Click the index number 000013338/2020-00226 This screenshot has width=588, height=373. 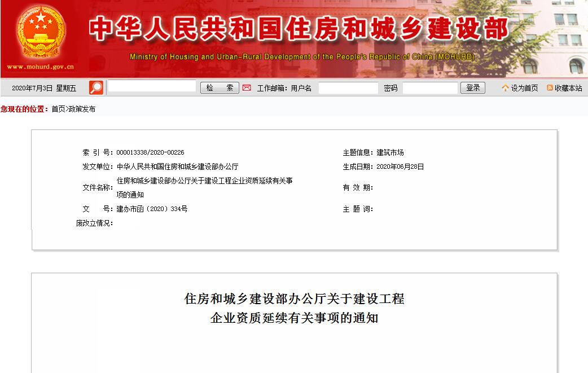coord(150,152)
